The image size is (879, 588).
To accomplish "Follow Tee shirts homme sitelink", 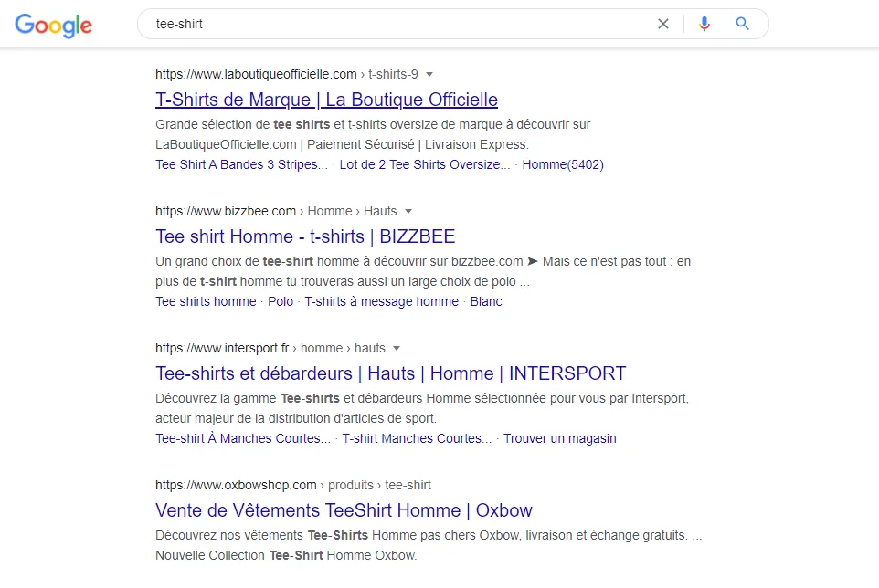I will pyautogui.click(x=206, y=301).
